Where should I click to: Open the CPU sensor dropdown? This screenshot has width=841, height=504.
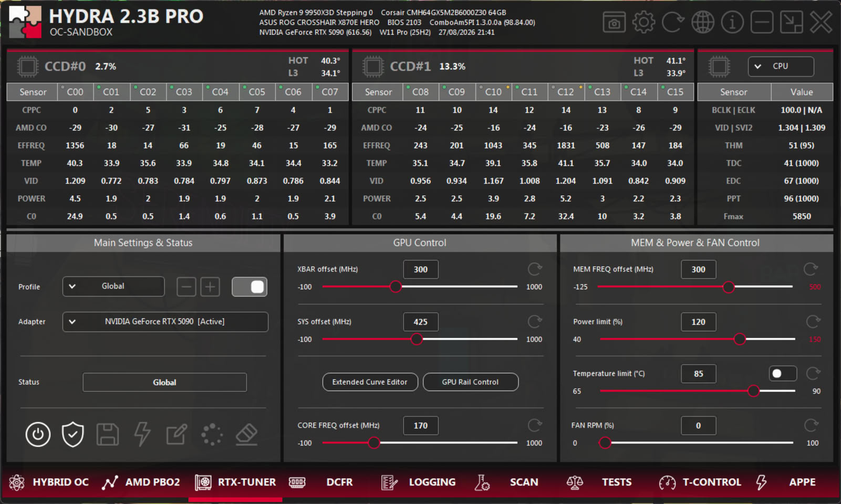pyautogui.click(x=781, y=66)
